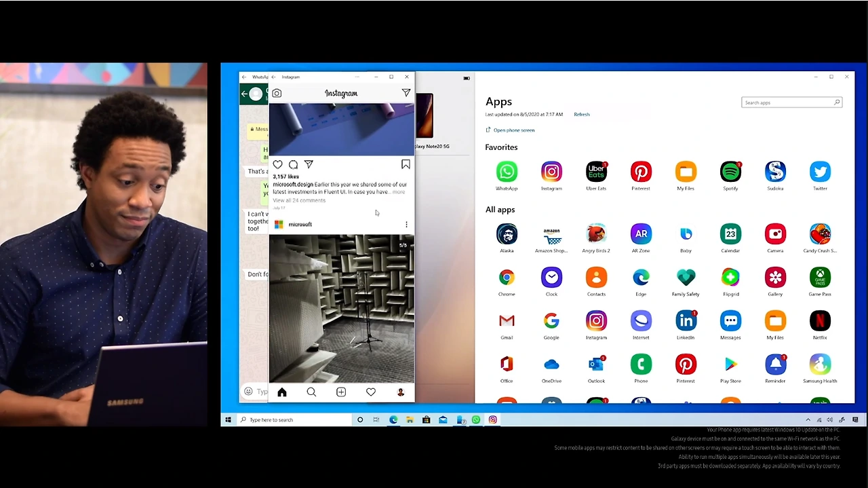Open the microsoft post three-dot menu
868x488 pixels.
tap(406, 225)
